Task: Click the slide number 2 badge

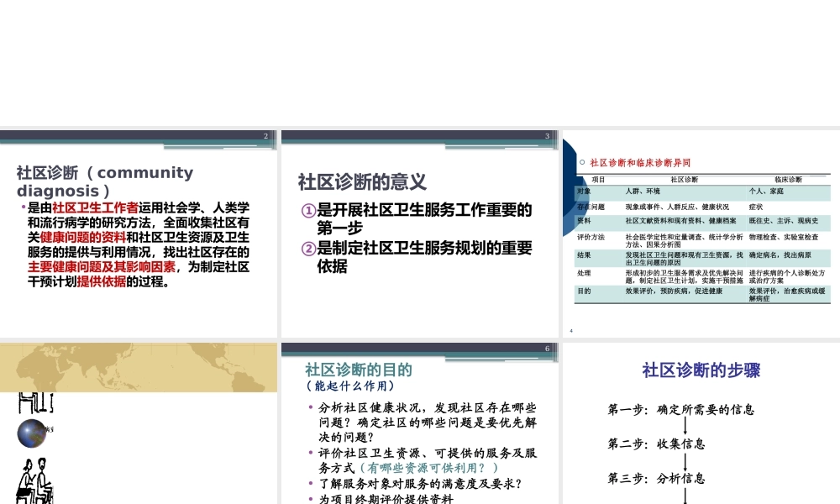Action: click(265, 135)
